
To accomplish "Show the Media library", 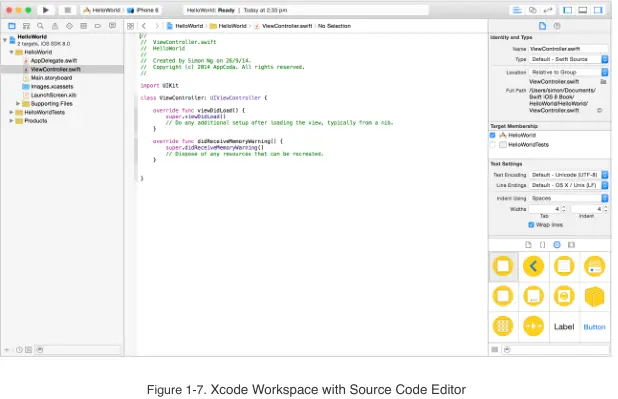I will (x=571, y=245).
